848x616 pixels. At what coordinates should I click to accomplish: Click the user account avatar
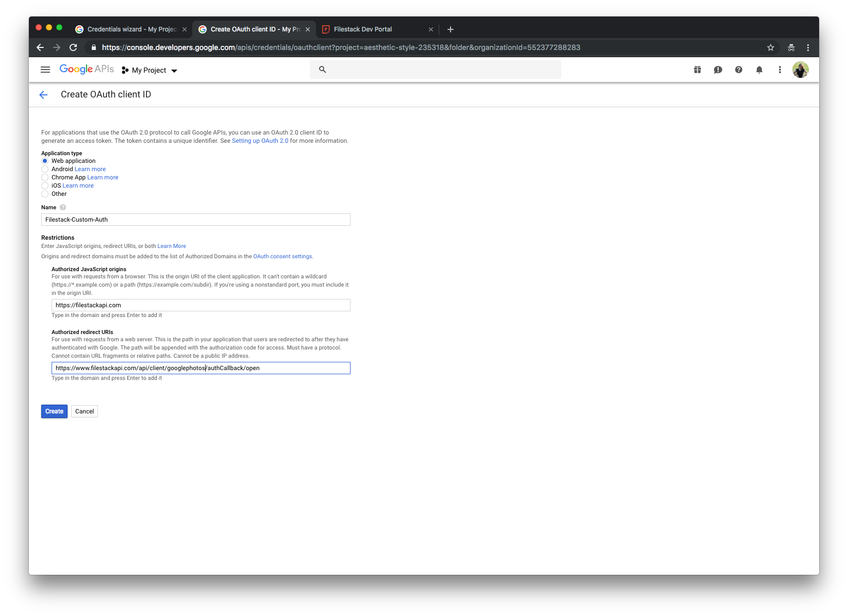click(801, 70)
